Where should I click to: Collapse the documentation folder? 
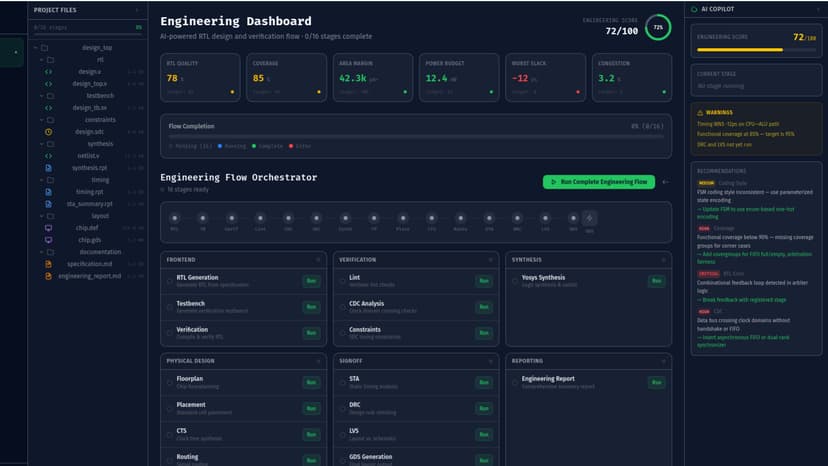tap(41, 252)
